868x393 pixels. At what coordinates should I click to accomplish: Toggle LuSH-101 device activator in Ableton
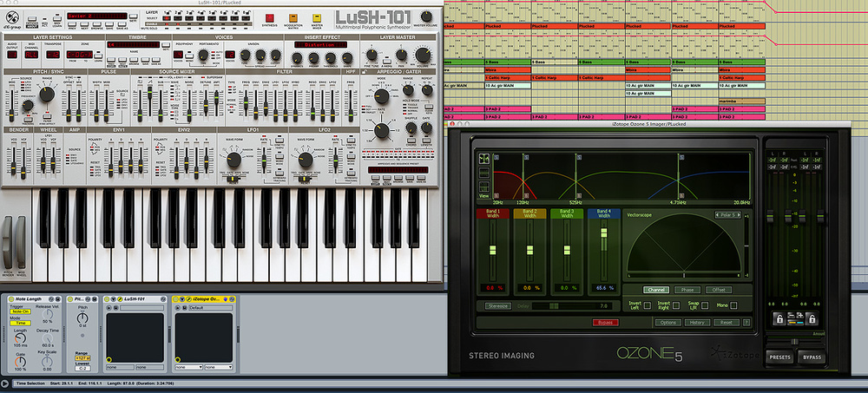click(x=107, y=299)
